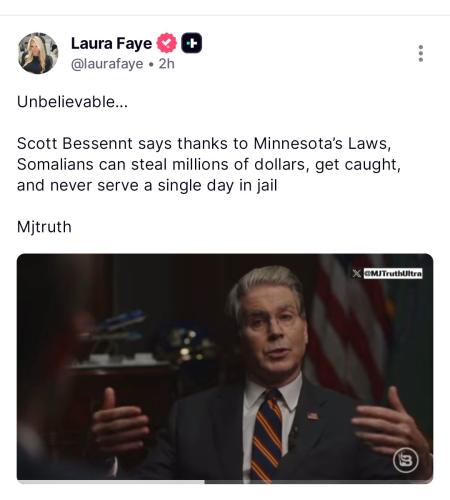Click the pink verified checkmark badge
450x500 pixels.
(x=167, y=43)
